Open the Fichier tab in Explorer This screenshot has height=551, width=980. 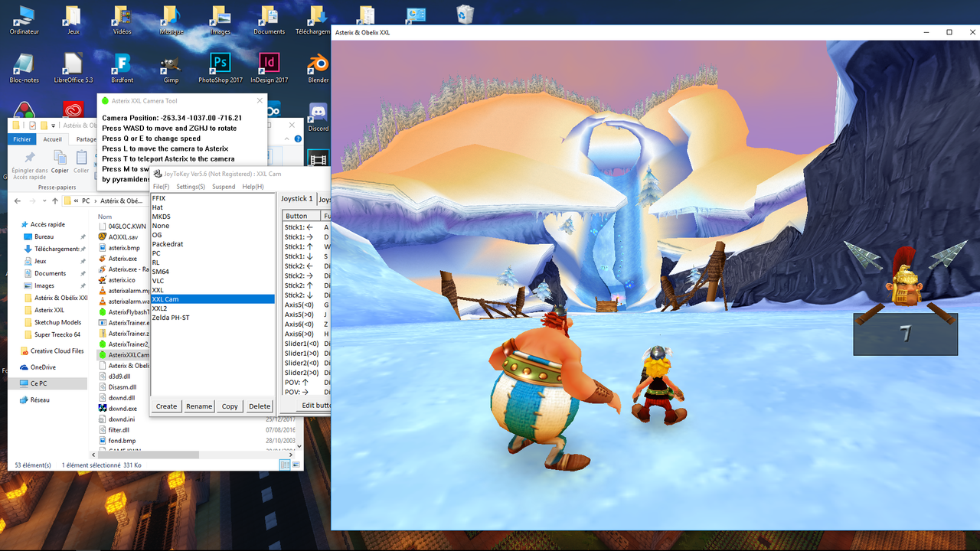tap(22, 139)
